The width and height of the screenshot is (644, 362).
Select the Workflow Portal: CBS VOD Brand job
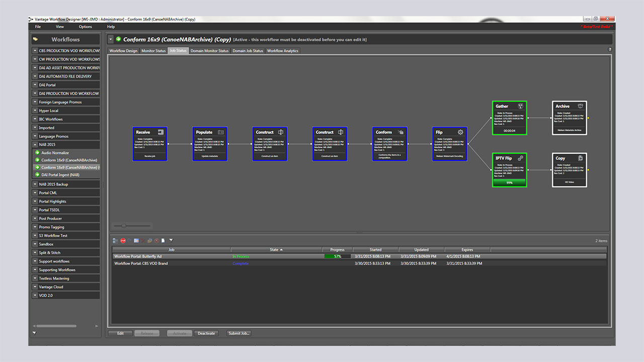pos(359,263)
